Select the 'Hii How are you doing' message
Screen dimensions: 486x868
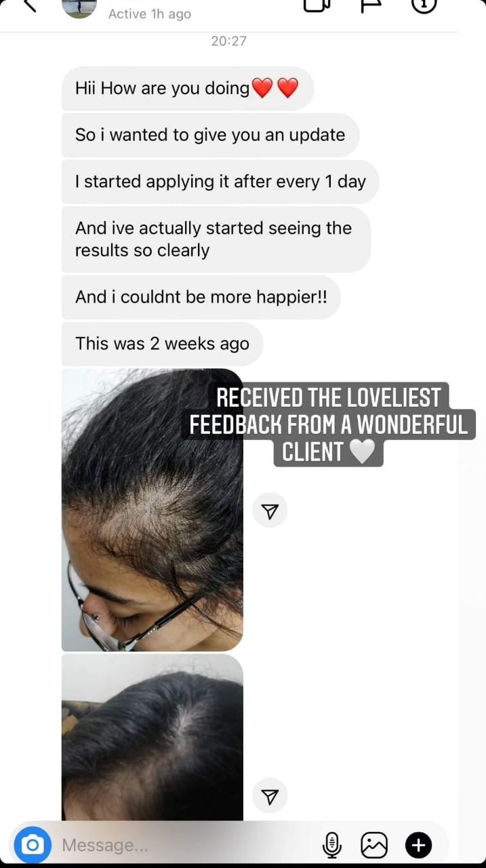188,88
